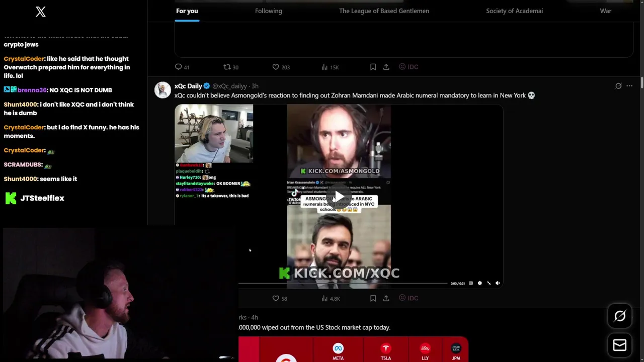This screenshot has height=362, width=644.
Task: Like the xQc Daily post with 58 likes
Action: tap(280, 298)
